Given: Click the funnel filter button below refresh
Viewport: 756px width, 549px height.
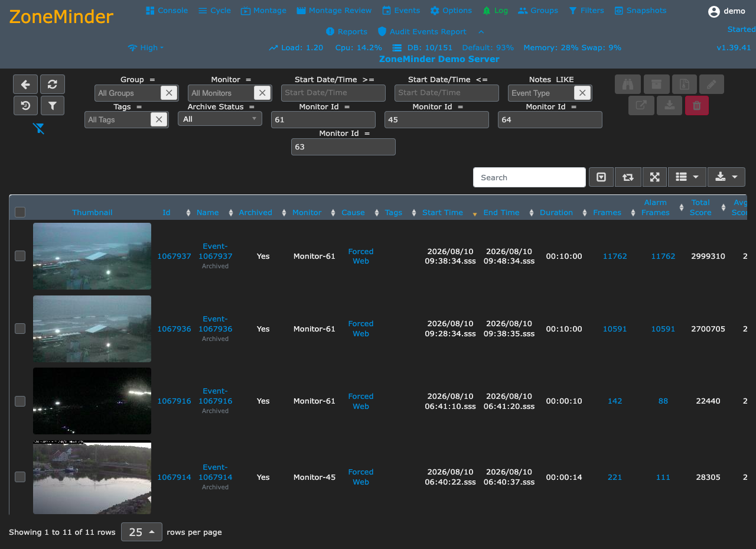Looking at the screenshot, I should [53, 106].
